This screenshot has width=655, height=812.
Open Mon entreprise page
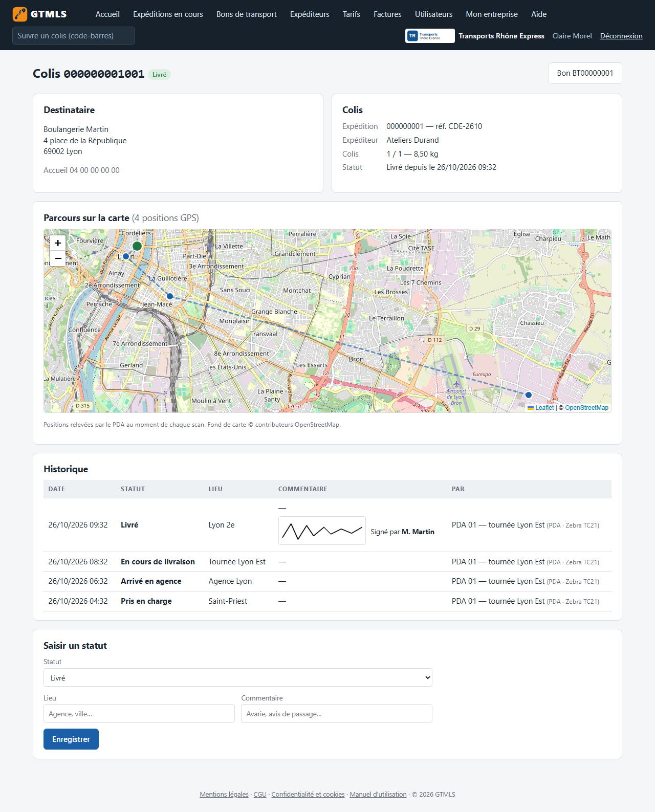pyautogui.click(x=492, y=14)
